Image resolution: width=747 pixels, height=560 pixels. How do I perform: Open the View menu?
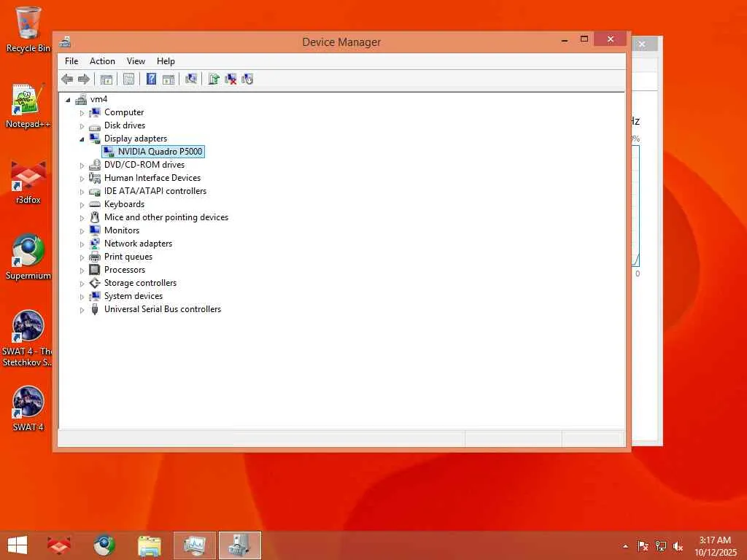[136, 61]
